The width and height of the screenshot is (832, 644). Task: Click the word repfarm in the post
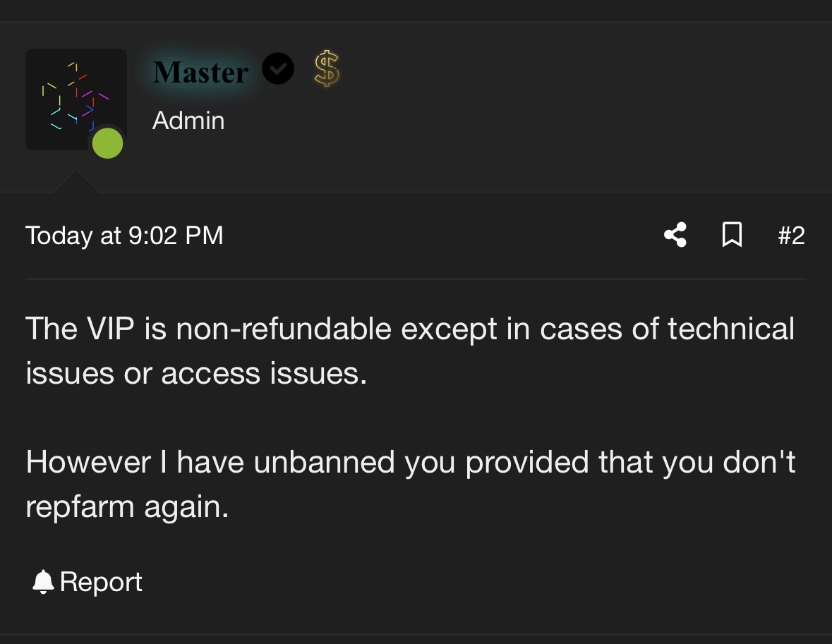(x=80, y=507)
